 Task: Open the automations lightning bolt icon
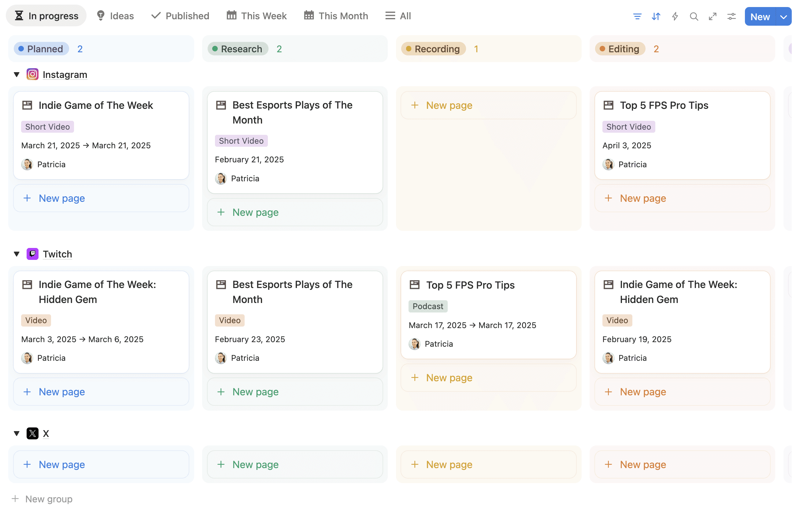coord(675,16)
